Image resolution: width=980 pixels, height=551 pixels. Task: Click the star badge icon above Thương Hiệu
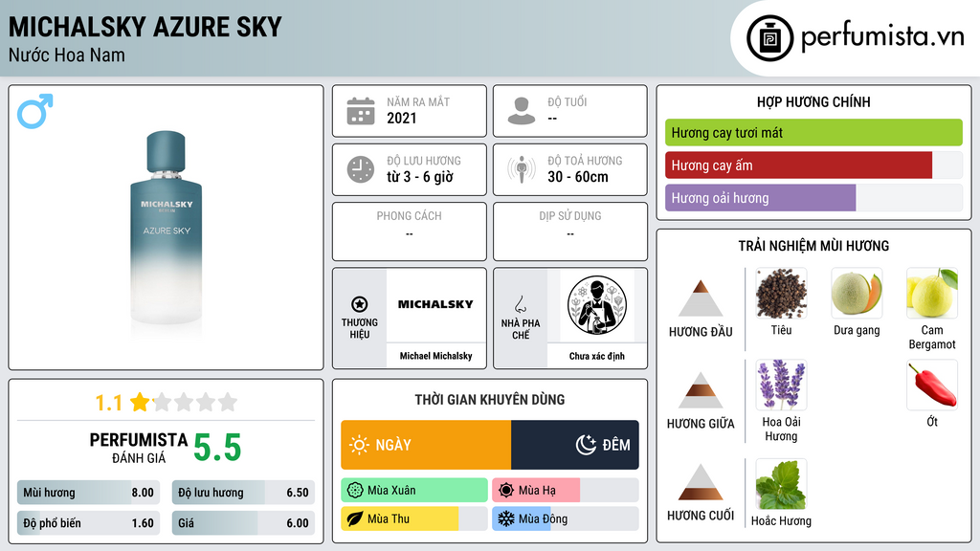[x=360, y=305]
